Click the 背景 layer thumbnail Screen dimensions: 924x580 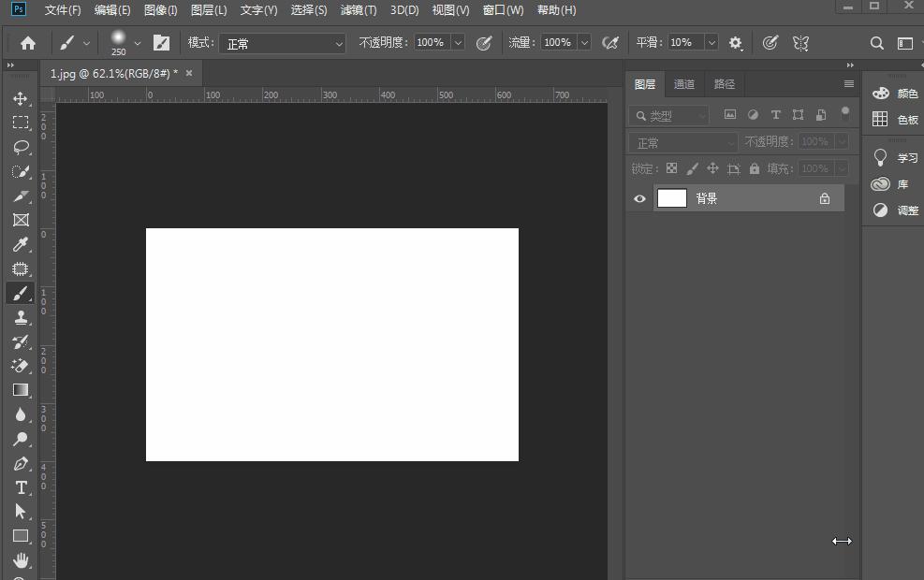coord(672,198)
